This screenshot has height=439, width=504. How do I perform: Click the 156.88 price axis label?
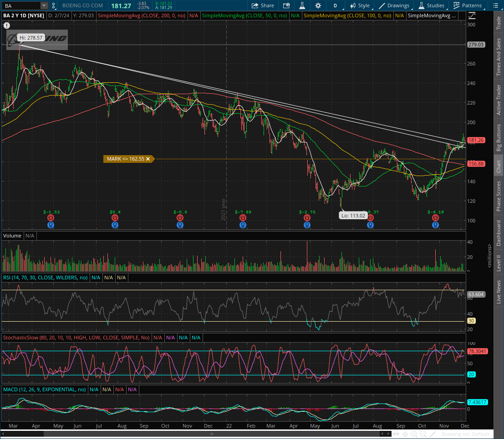tap(476, 164)
